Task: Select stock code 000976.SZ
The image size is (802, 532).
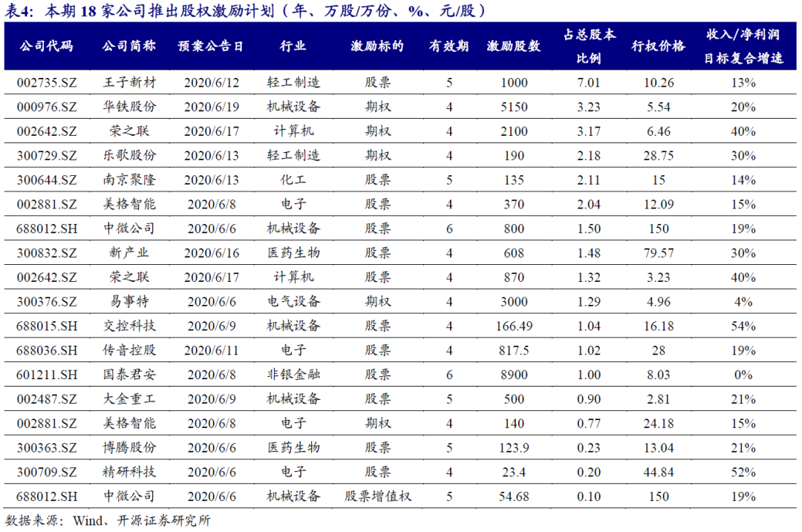Action: point(47,107)
